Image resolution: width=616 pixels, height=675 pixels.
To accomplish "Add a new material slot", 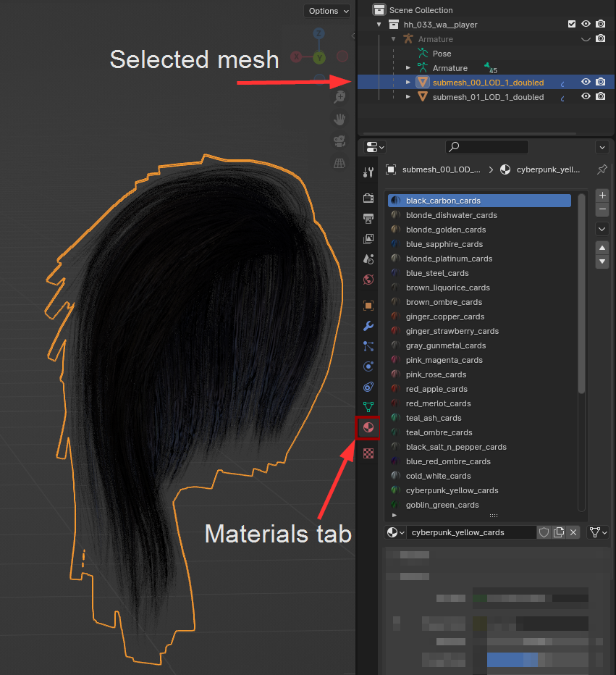I will 602,196.
